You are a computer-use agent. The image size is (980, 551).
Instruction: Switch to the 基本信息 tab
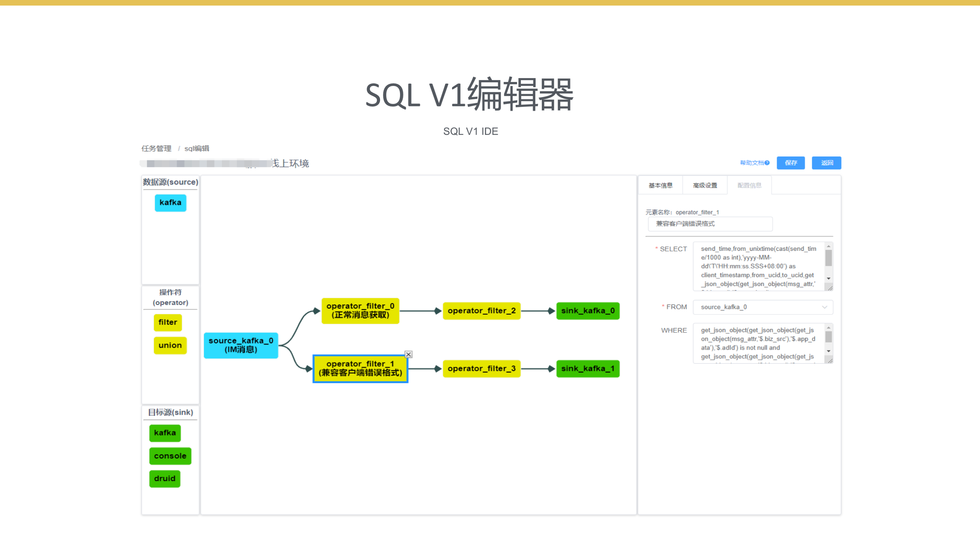(660, 185)
